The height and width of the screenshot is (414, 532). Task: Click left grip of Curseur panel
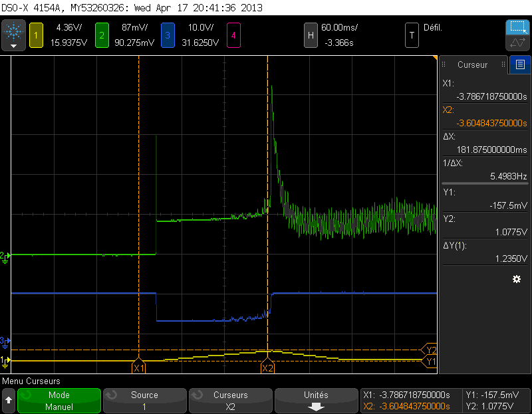444,64
